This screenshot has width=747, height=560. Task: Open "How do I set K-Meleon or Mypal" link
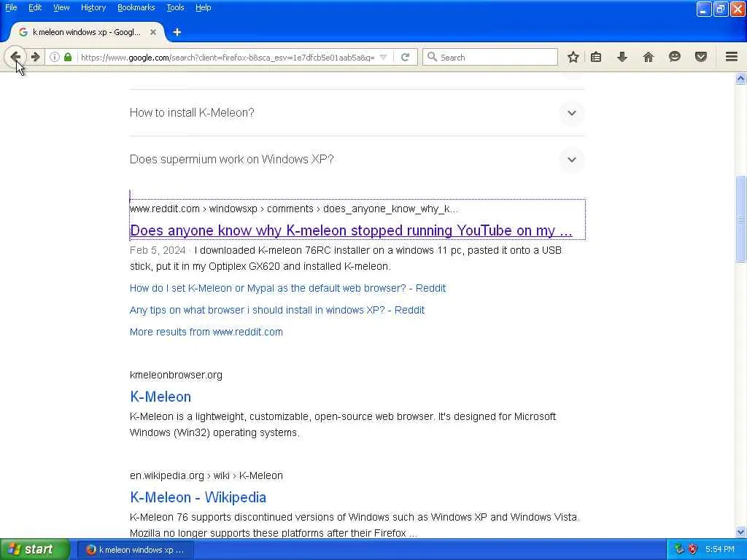[x=287, y=288]
